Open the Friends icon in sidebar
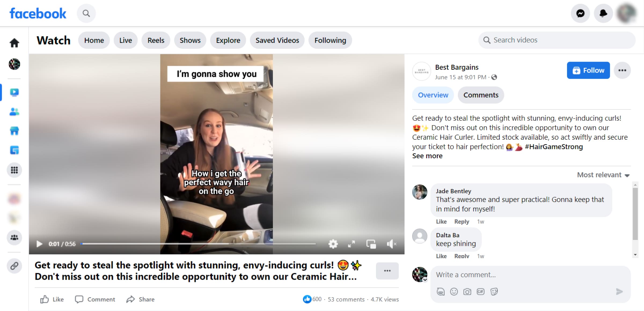644x311 pixels. (14, 112)
